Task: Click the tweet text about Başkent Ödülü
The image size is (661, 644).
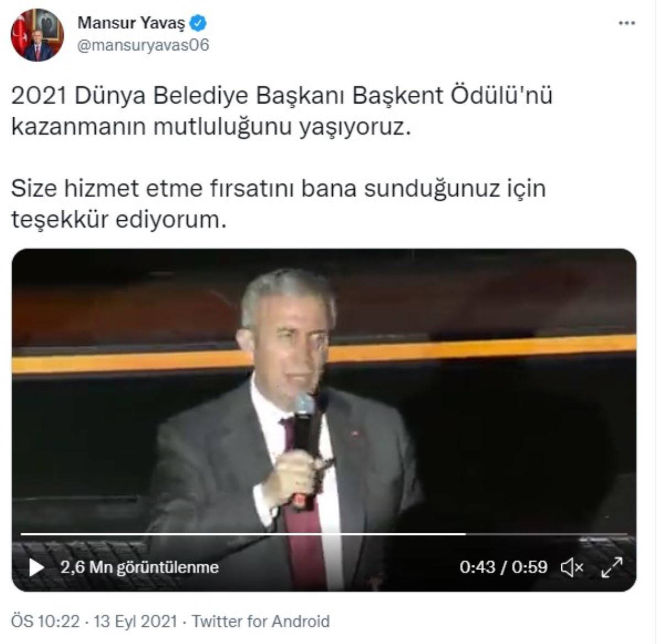Action: (281, 111)
